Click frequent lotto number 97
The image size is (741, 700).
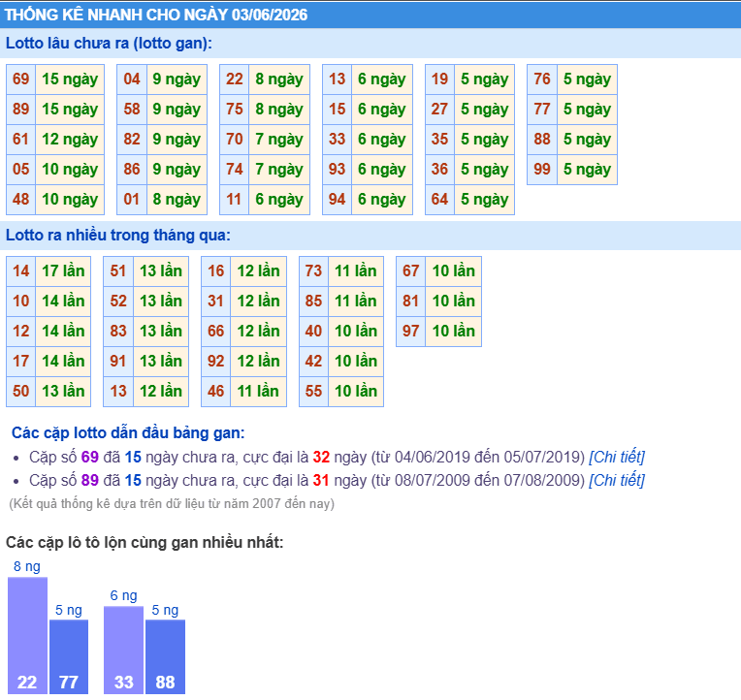tap(411, 332)
